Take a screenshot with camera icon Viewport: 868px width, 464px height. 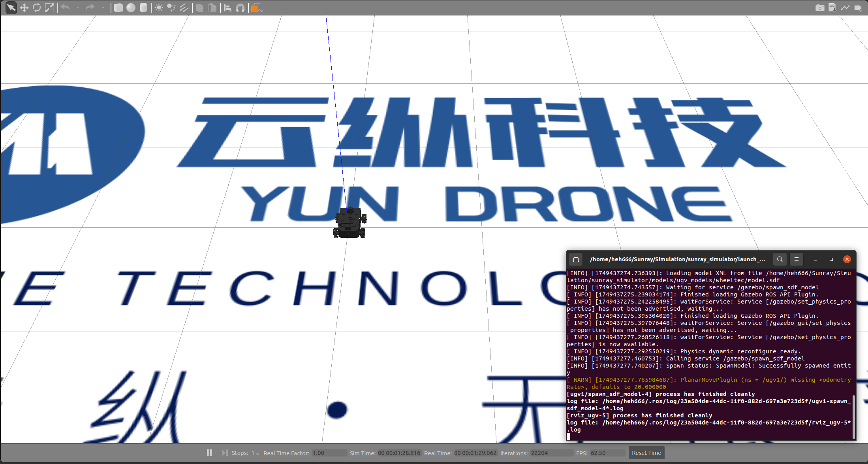pyautogui.click(x=820, y=8)
